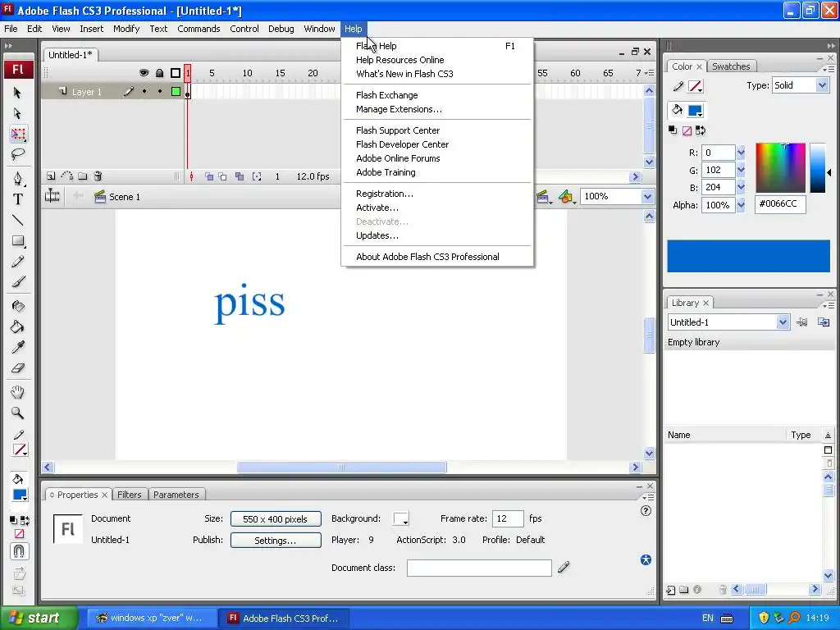Select the Zoom magnifier tool
The image size is (840, 630).
[18, 413]
